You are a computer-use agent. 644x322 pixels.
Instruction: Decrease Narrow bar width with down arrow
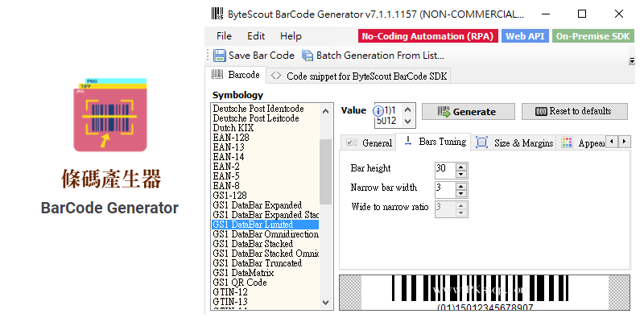coord(461,193)
